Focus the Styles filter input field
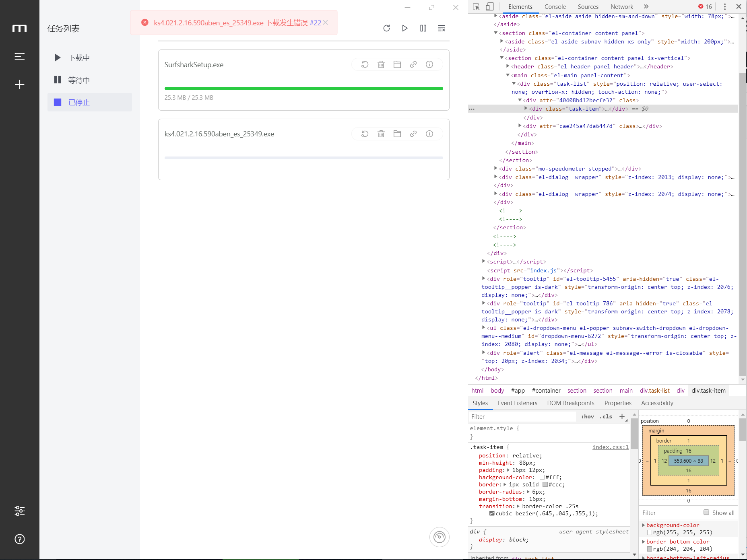Screen dimensions: 747x560 click(522, 416)
